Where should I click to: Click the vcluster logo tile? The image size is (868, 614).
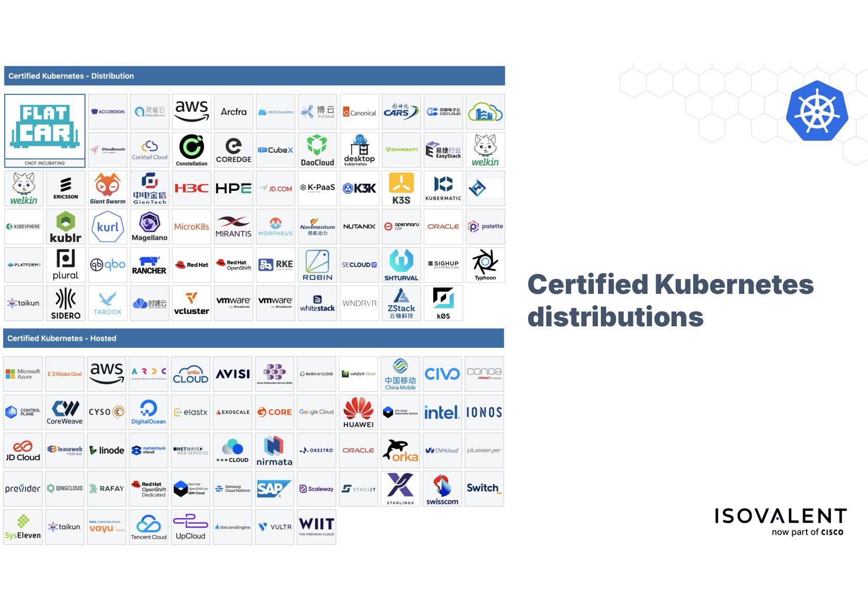192,303
